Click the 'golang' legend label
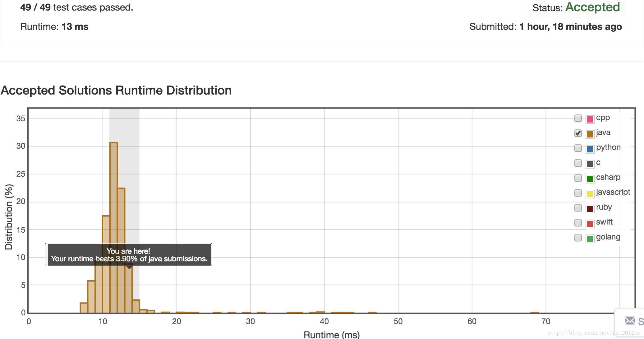This screenshot has width=644, height=339. [x=608, y=237]
